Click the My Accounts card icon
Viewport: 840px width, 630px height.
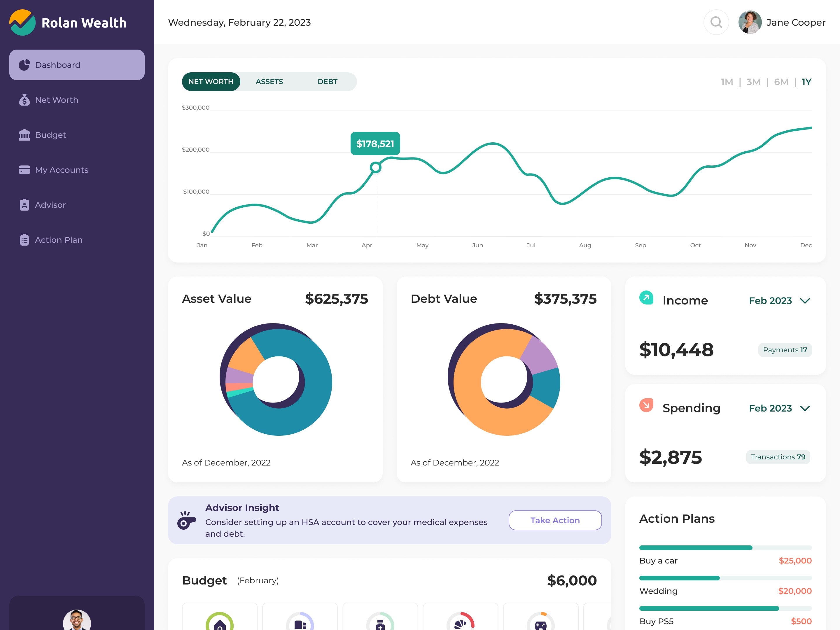24,170
